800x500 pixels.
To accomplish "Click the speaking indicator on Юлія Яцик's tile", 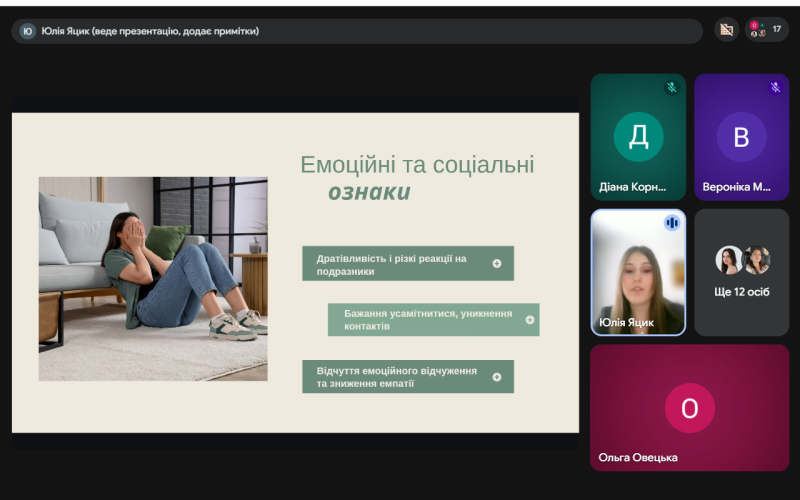I will [672, 222].
